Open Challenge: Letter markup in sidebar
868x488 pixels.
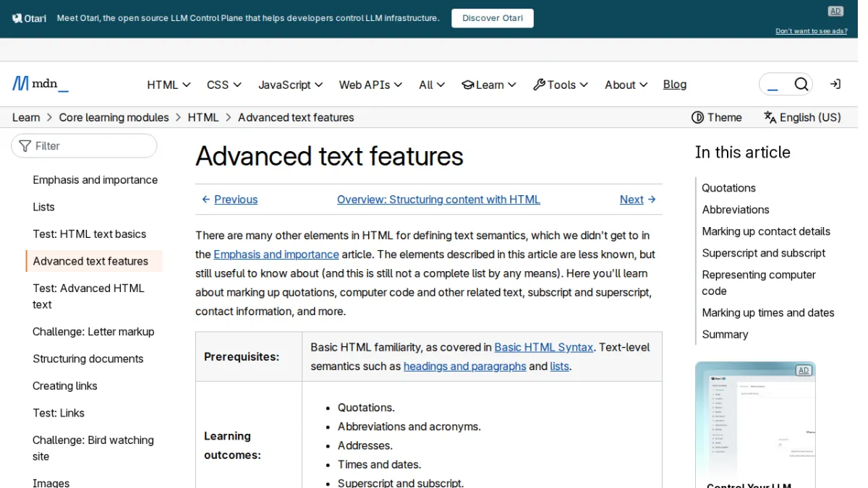coord(93,332)
